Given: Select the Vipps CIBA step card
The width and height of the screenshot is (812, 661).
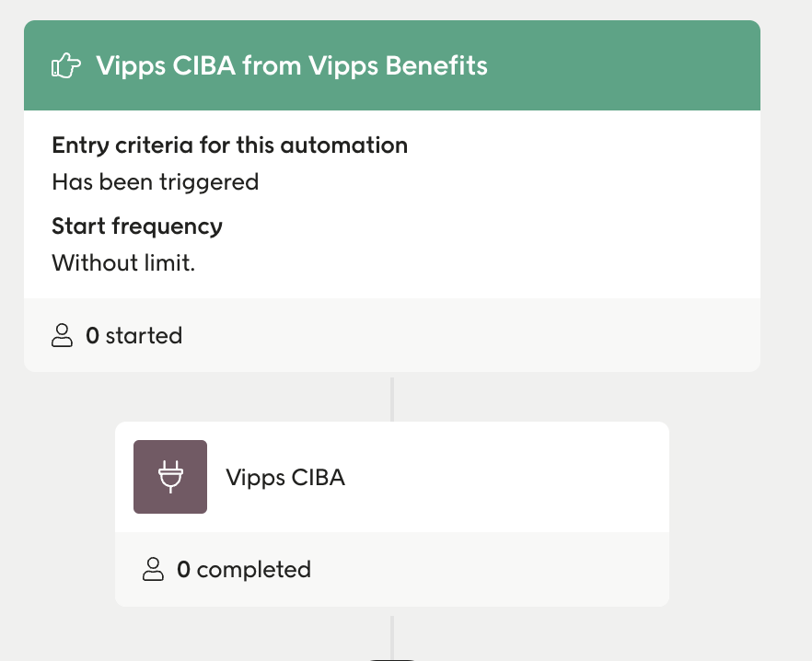Looking at the screenshot, I should click(392, 476).
